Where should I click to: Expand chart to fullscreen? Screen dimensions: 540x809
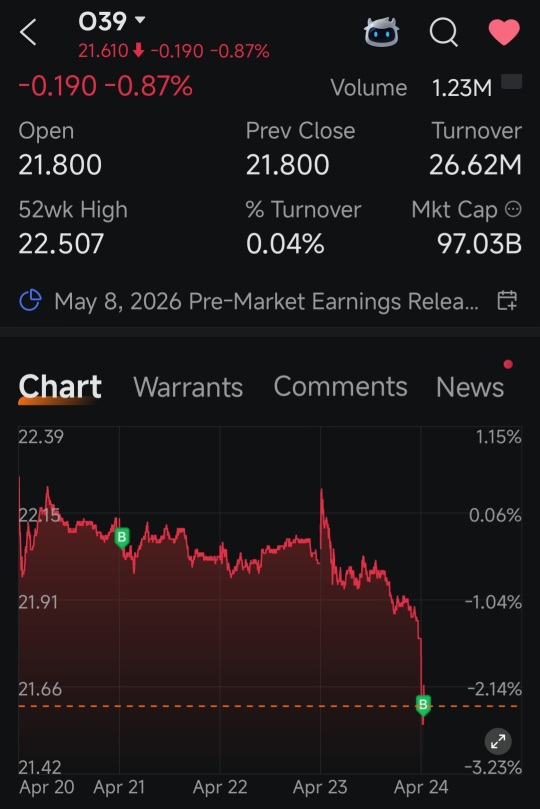tap(498, 742)
